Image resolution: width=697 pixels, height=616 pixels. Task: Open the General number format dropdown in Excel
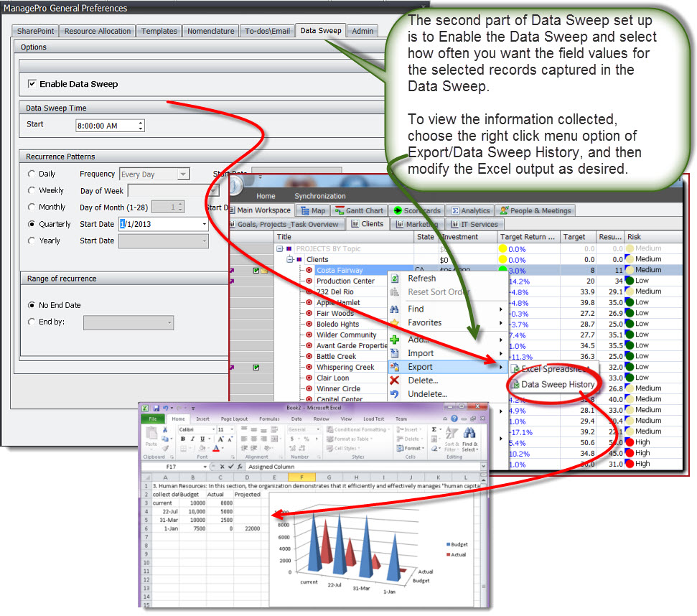tap(317, 429)
